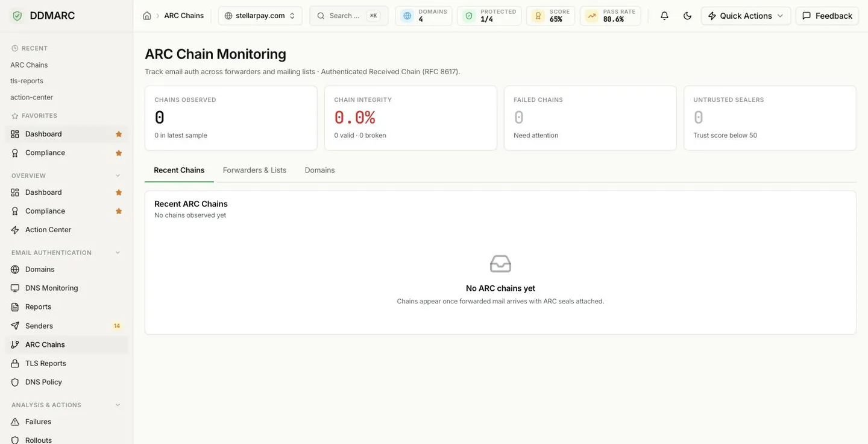
Task: Unfavorite Dashboard star in Favorites
Action: click(x=119, y=134)
